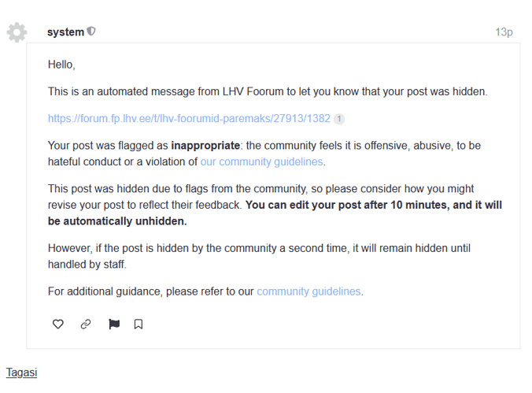532x393 pixels.
Task: Click the "This is an automated message" sentence
Action: click(x=268, y=91)
